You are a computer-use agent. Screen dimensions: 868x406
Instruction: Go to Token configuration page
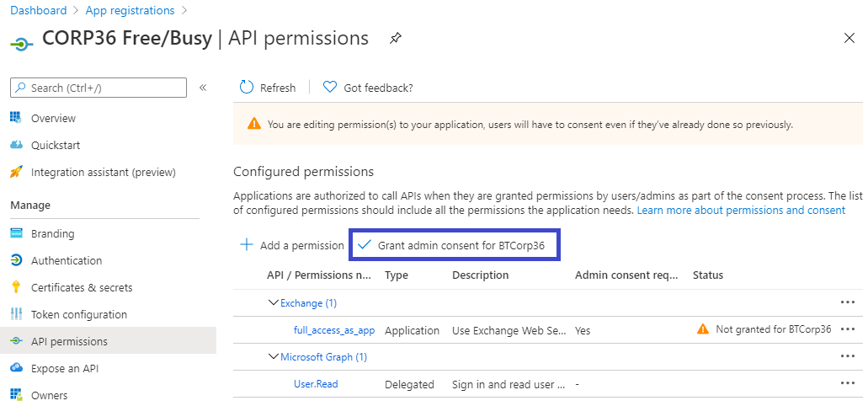tap(79, 314)
